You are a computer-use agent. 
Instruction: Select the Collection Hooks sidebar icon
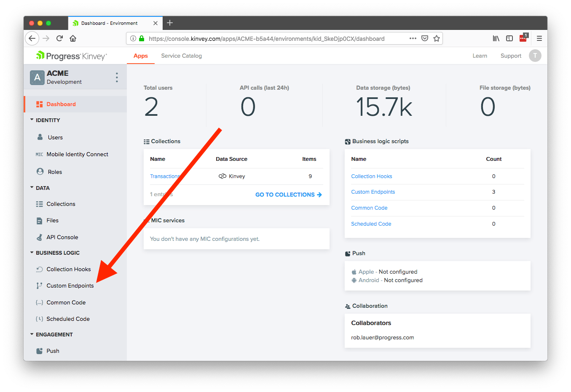coord(40,269)
